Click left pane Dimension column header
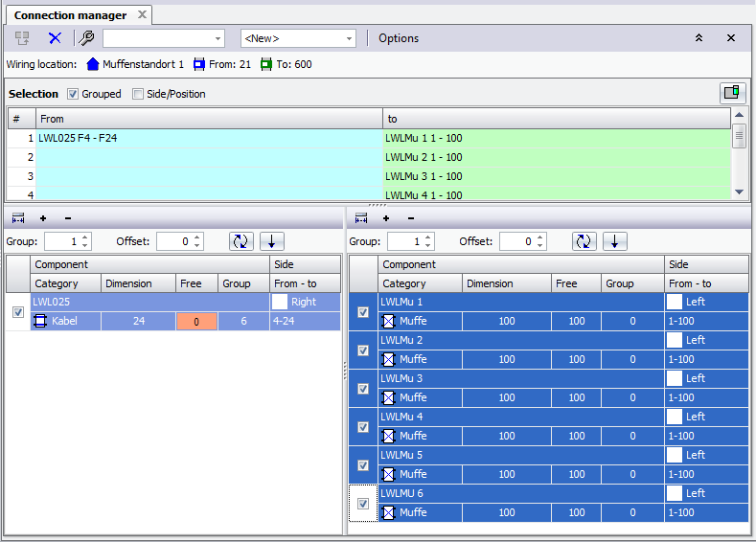This screenshot has width=756, height=542. tap(138, 283)
